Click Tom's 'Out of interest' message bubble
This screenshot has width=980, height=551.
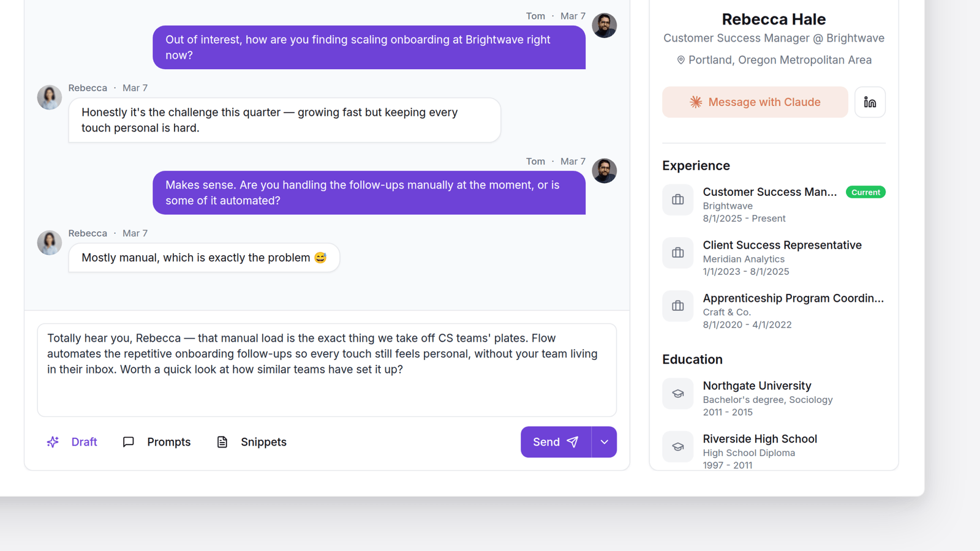point(369,47)
